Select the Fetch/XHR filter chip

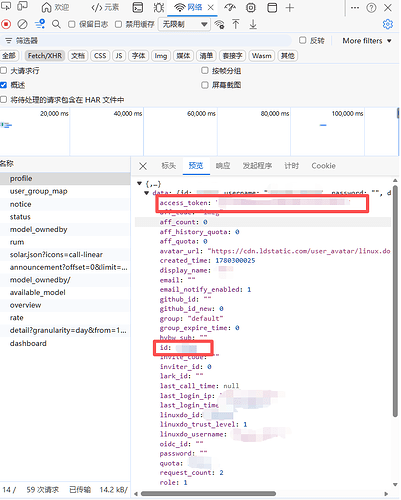point(45,56)
